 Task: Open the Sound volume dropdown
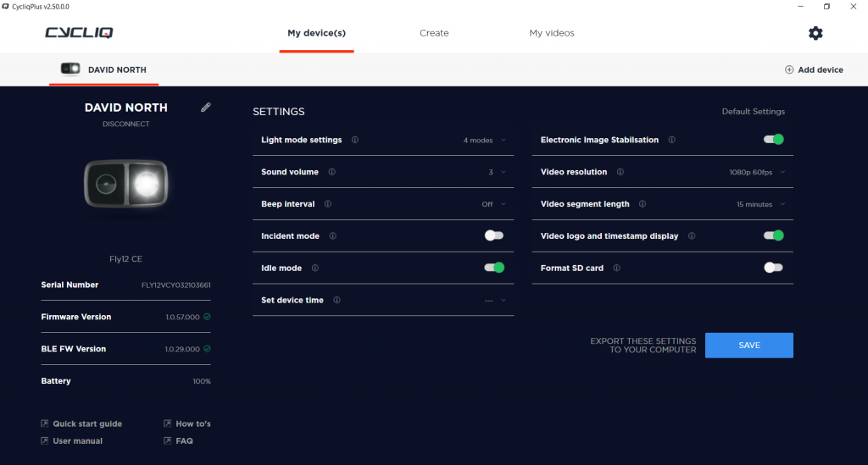(x=497, y=173)
